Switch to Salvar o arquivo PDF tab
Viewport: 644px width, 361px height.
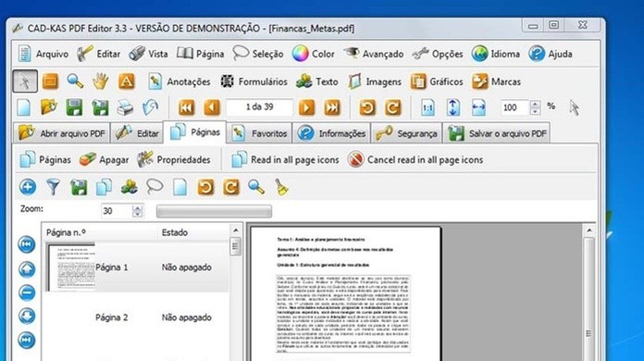497,133
